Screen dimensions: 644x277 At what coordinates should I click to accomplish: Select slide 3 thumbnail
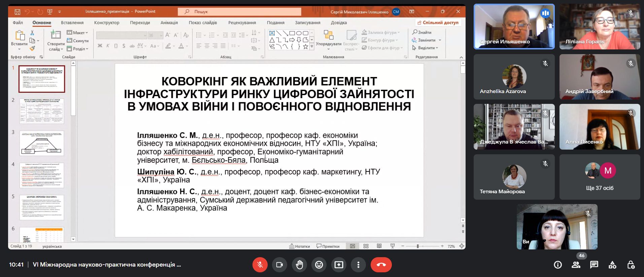point(42,143)
